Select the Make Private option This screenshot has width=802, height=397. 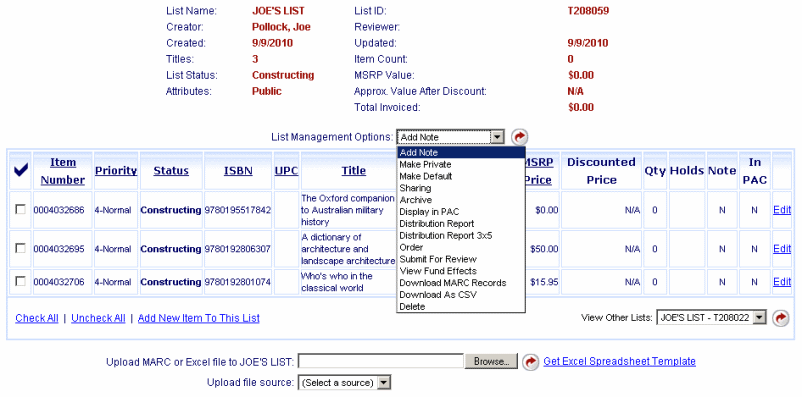pyautogui.click(x=461, y=164)
